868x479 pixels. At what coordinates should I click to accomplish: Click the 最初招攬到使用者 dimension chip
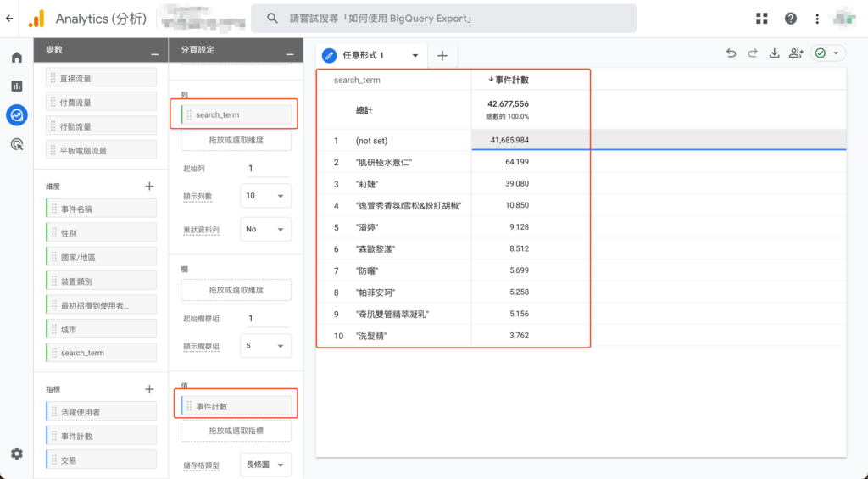point(102,305)
